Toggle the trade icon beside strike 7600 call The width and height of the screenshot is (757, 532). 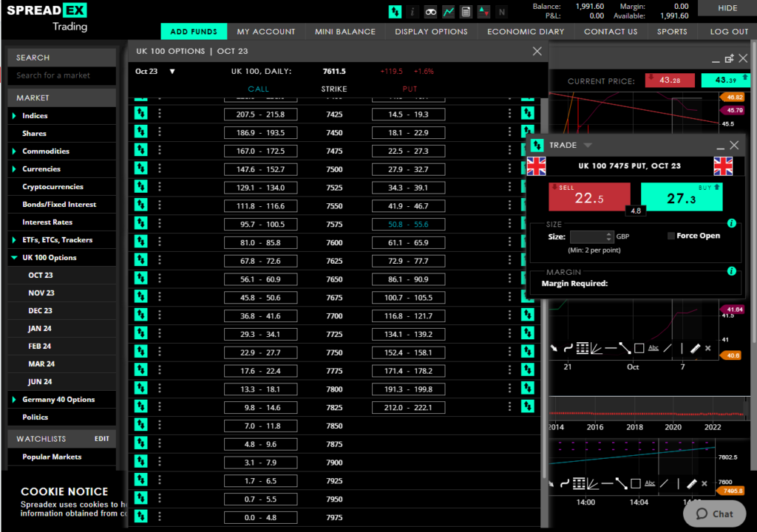(140, 242)
